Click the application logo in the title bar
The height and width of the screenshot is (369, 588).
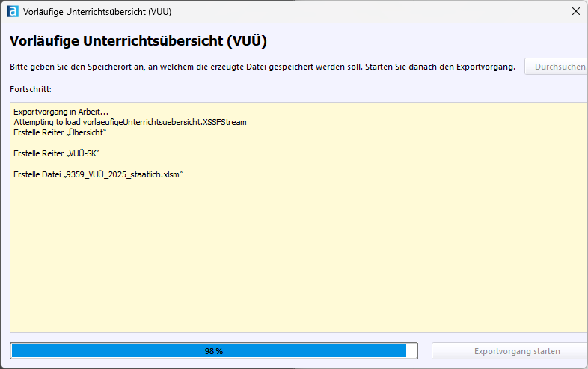[13, 11]
